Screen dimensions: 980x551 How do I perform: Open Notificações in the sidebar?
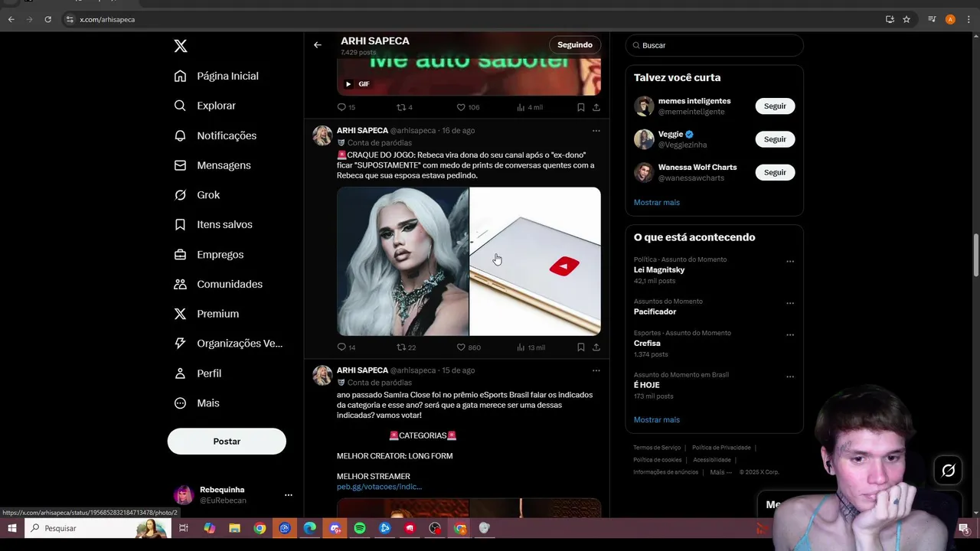pyautogui.click(x=216, y=135)
